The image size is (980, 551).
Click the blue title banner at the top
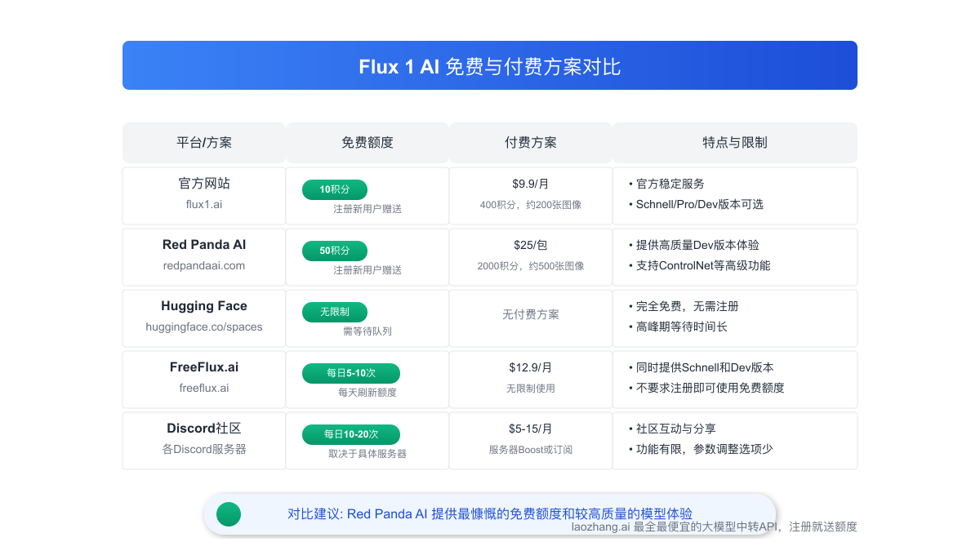click(490, 65)
